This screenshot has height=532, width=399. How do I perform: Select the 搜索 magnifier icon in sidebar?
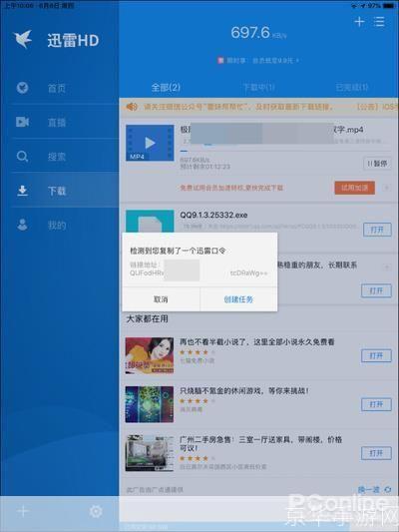coord(22,157)
